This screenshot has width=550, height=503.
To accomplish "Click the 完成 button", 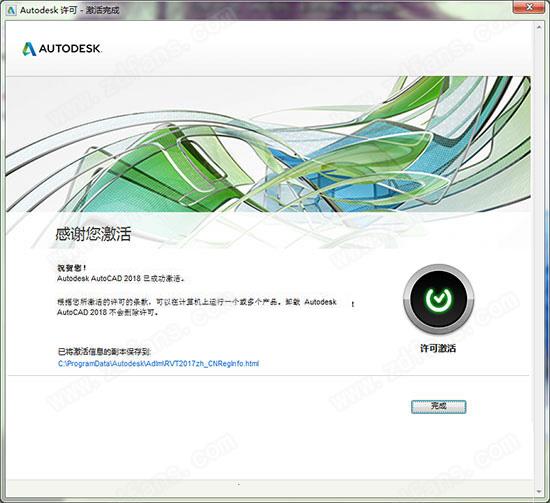I will (438, 407).
